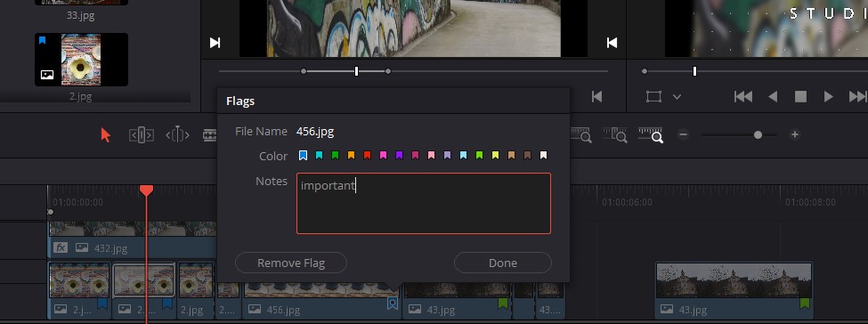Click the source viewer jog bar playhead
The height and width of the screenshot is (324, 868).
click(356, 71)
